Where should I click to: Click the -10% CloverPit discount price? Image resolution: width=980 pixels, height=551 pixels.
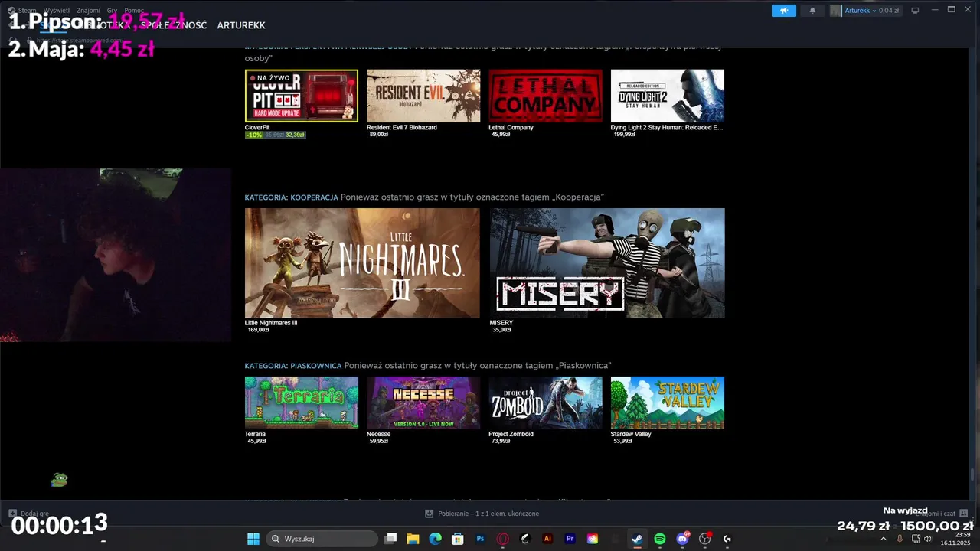(x=276, y=135)
